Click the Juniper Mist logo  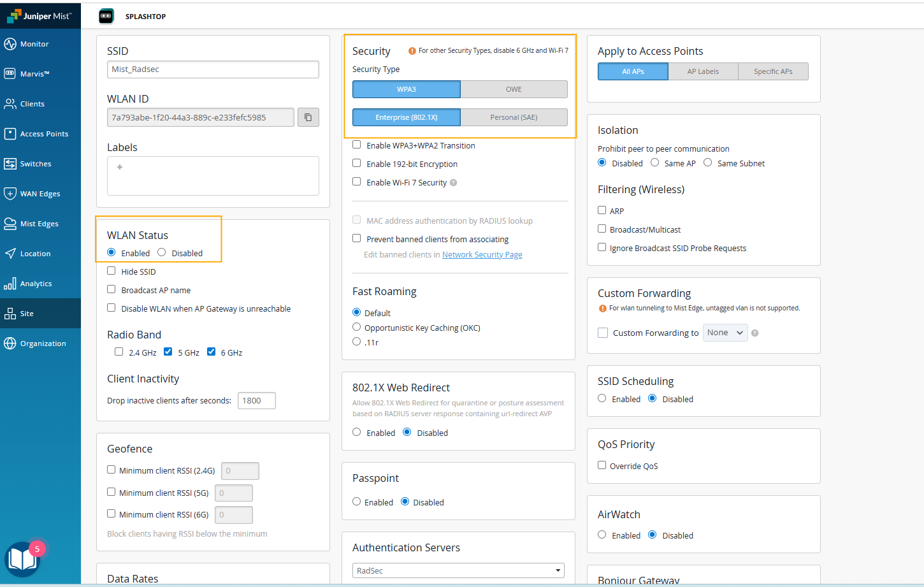point(40,16)
